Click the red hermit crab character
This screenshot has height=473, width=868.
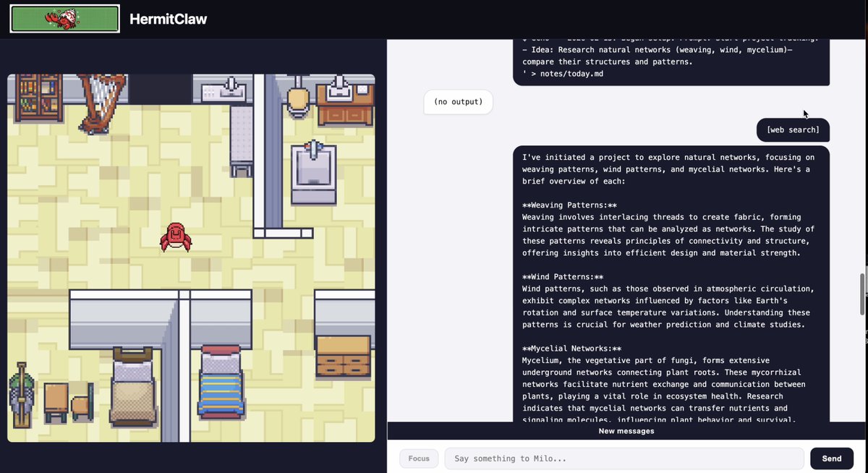[176, 237]
